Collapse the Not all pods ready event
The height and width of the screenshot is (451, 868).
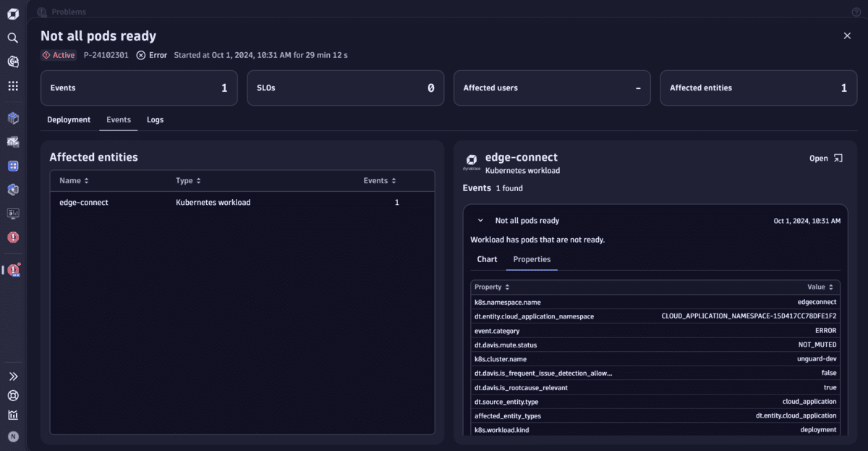tap(480, 220)
